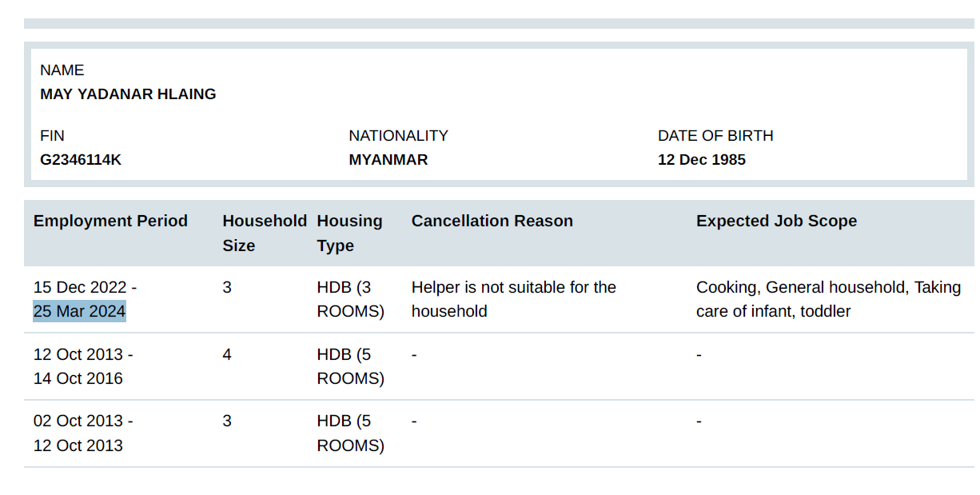
Task: Click the 02 Oct 2013 start date
Action: pos(79,421)
